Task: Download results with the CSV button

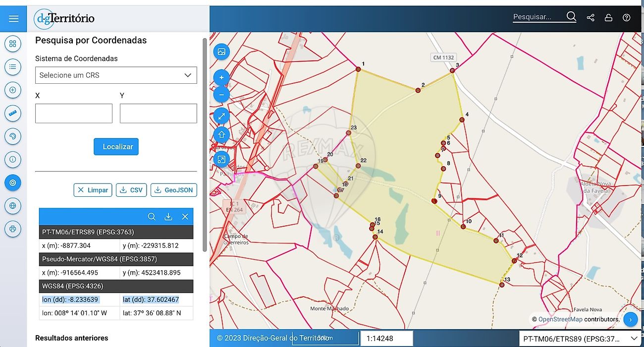Action: (131, 190)
